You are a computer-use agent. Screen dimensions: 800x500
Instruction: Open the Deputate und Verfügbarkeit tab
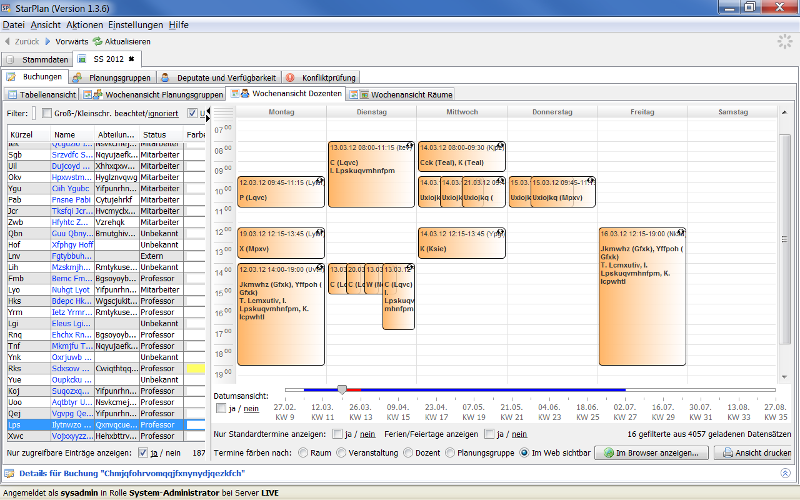pos(219,78)
